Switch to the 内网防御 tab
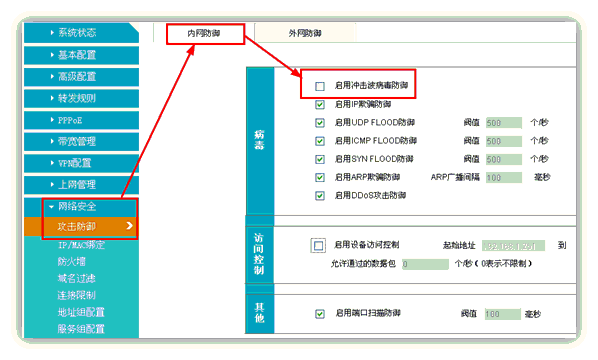Viewport: 598px width, 360px height. tap(205, 34)
